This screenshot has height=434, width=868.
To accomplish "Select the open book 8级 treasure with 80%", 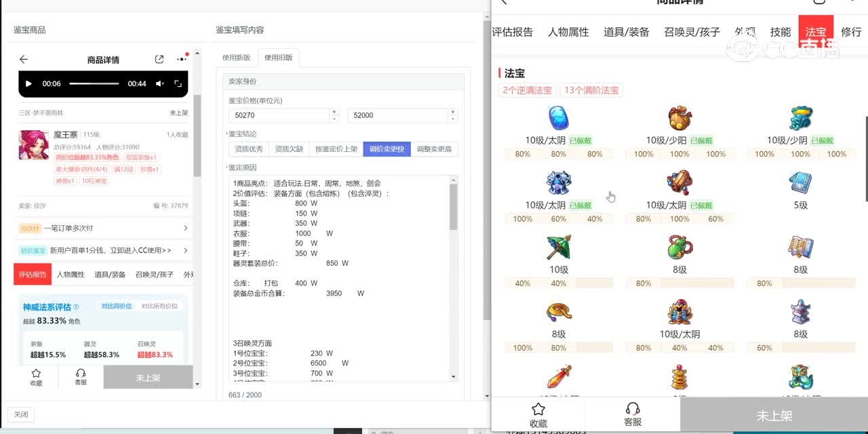I will click(x=801, y=248).
